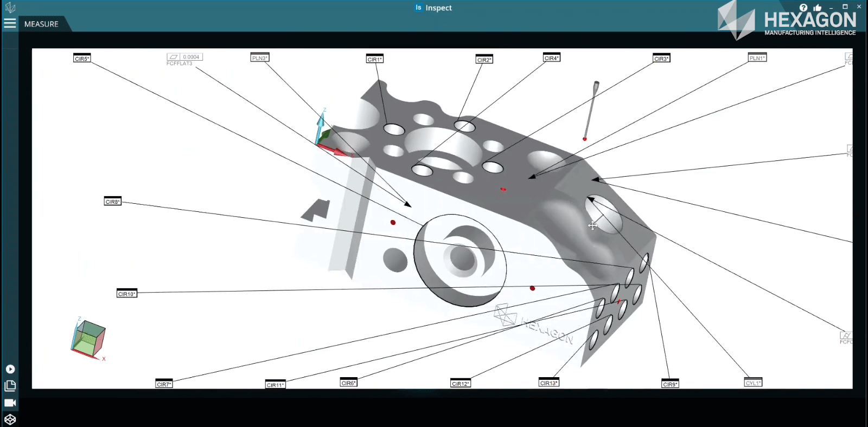The width and height of the screenshot is (868, 427).
Task: Click the thumbs up feedback icon
Action: pyautogui.click(x=818, y=8)
